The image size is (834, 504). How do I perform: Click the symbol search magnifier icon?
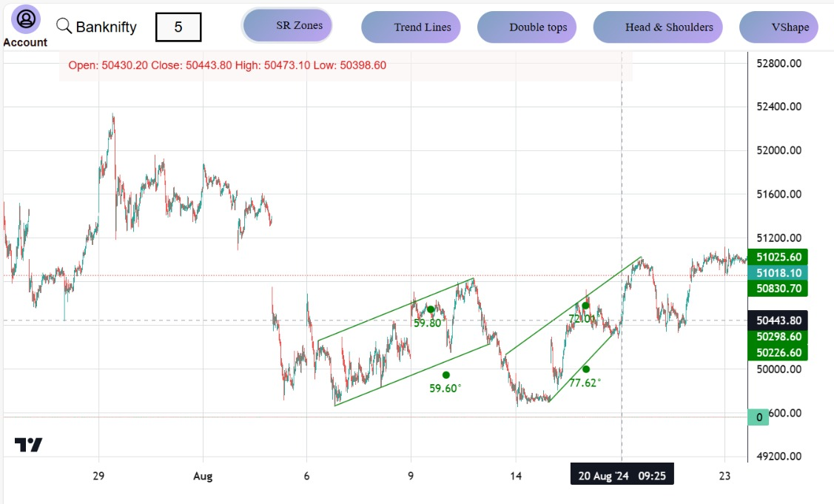pyautogui.click(x=63, y=26)
